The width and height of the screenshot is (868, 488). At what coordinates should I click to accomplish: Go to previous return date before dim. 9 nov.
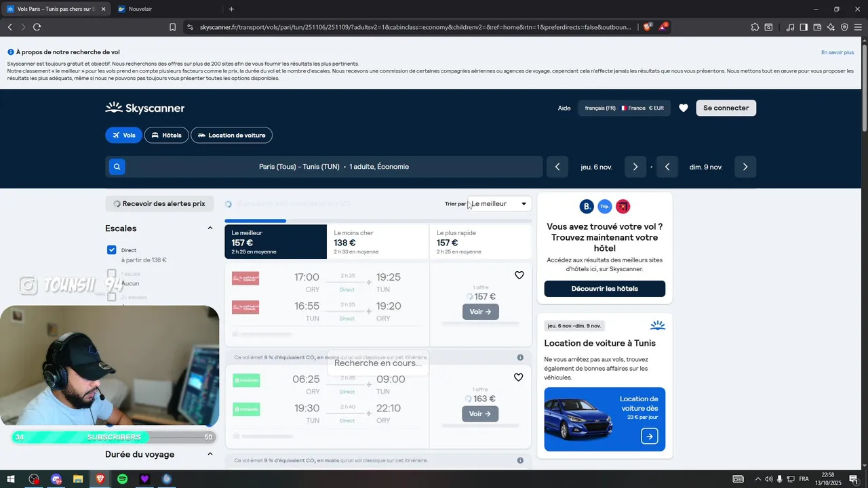coord(667,167)
